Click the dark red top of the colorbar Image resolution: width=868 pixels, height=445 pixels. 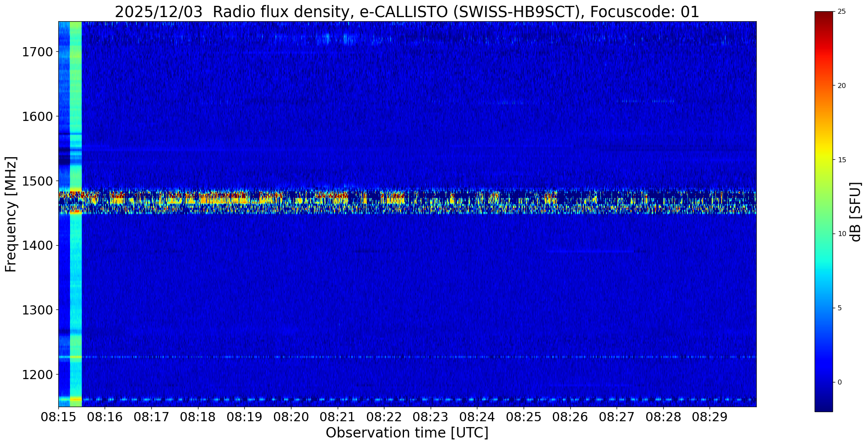tap(823, 17)
